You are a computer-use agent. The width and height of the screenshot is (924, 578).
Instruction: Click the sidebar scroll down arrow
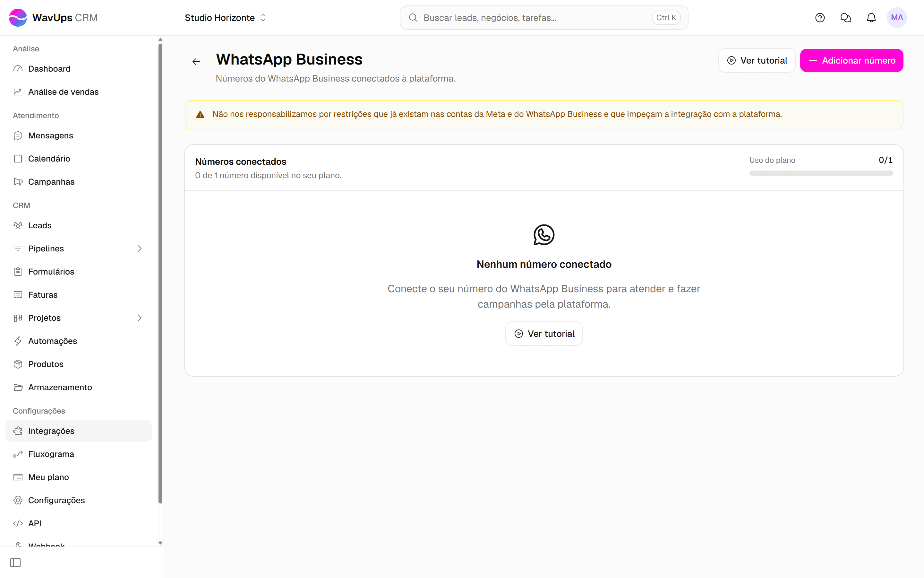[160, 543]
